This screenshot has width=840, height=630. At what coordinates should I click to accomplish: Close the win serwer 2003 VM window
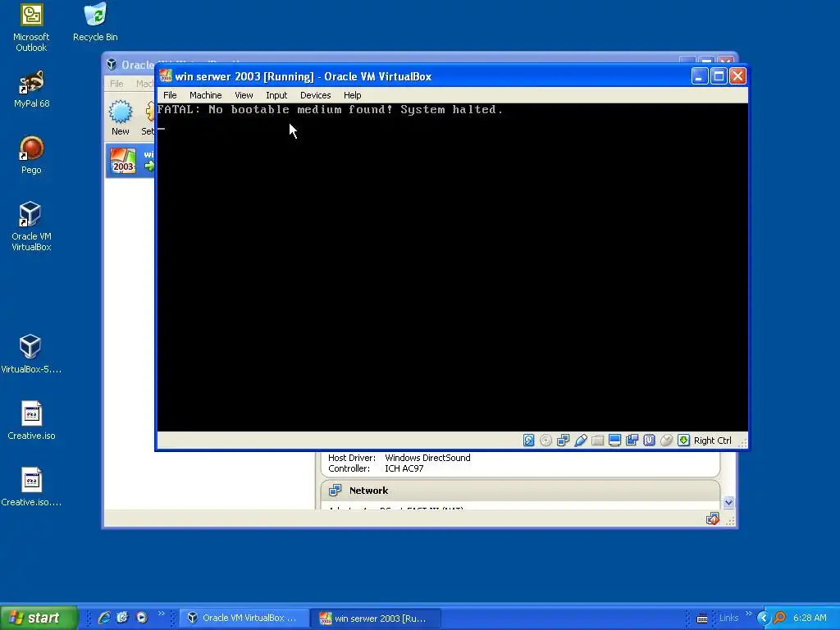(x=737, y=76)
